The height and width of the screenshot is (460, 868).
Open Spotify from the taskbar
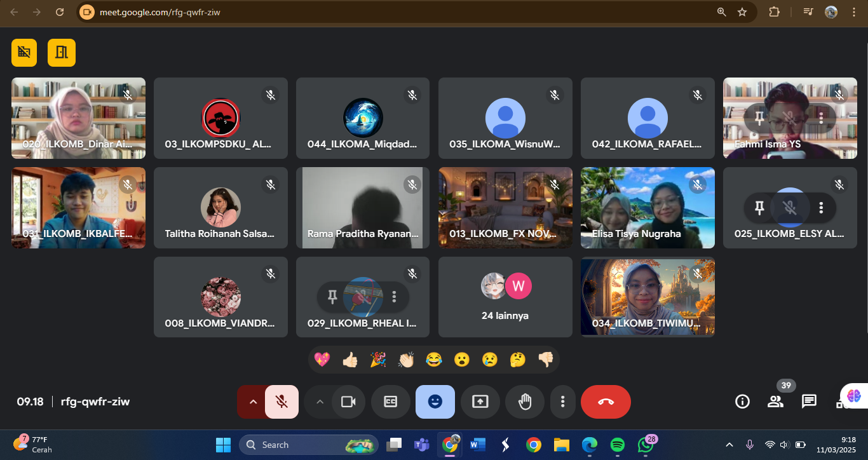[x=617, y=445]
